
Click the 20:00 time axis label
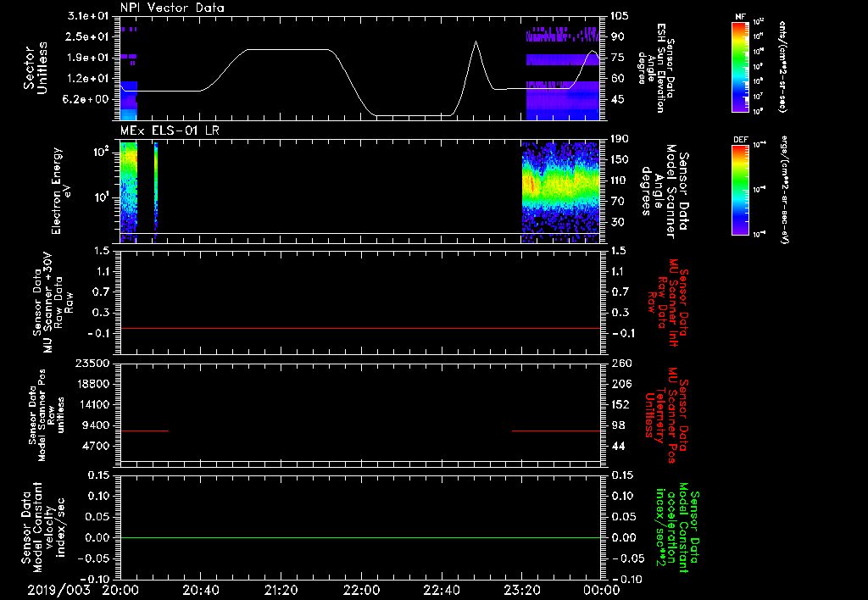[120, 590]
